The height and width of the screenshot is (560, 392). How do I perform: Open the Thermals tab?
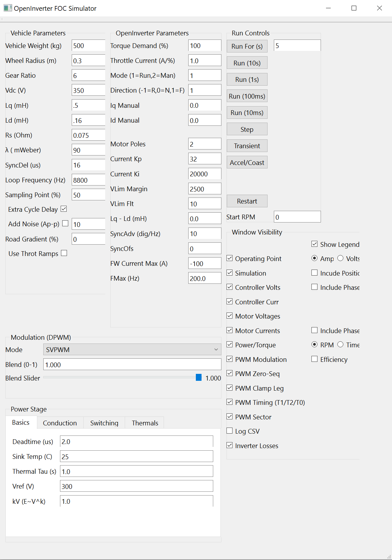(x=145, y=423)
